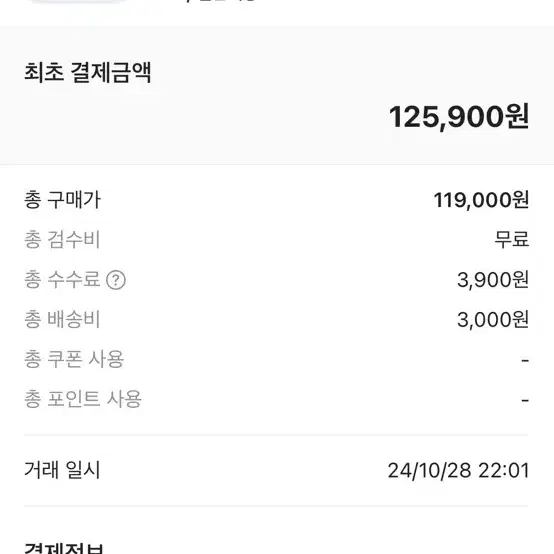
Task: Select the 총 배송비 label
Action: [x=62, y=319]
